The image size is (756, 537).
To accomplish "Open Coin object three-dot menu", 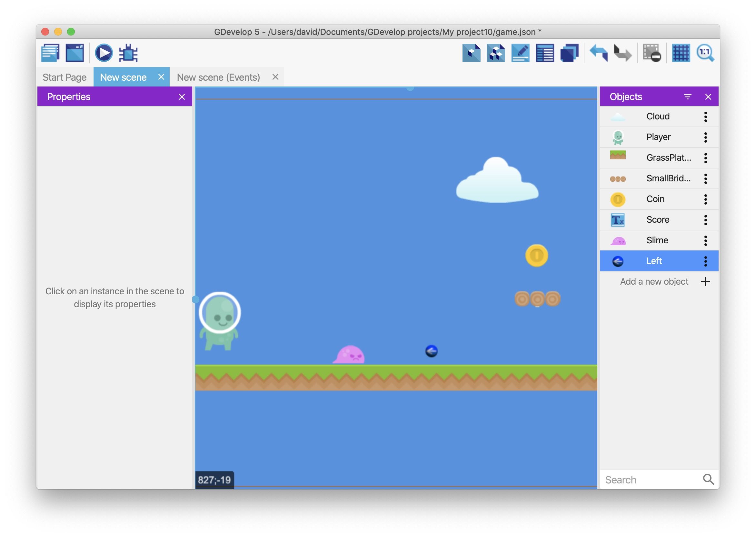I will (x=705, y=199).
